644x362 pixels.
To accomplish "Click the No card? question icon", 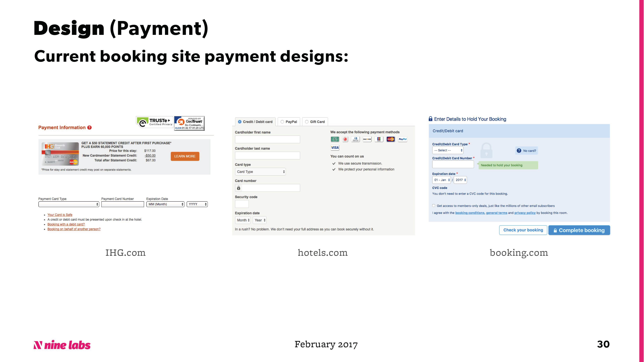I will click(519, 151).
